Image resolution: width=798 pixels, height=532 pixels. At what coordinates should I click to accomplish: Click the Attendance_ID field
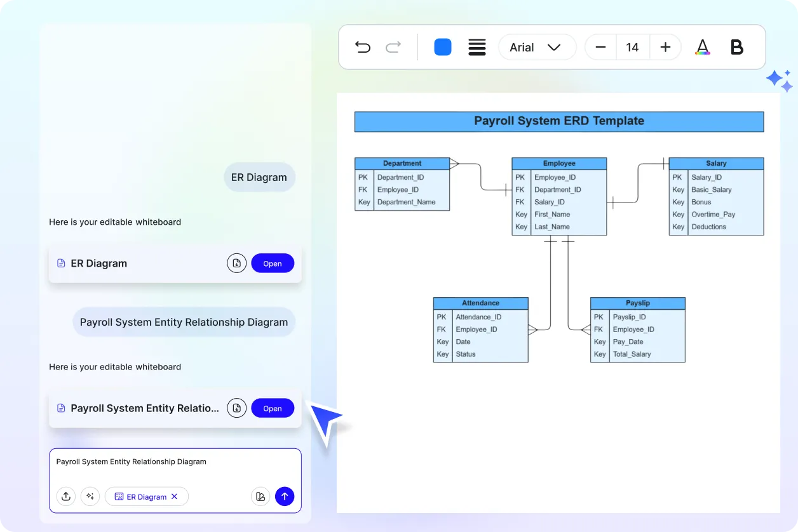coord(478,317)
